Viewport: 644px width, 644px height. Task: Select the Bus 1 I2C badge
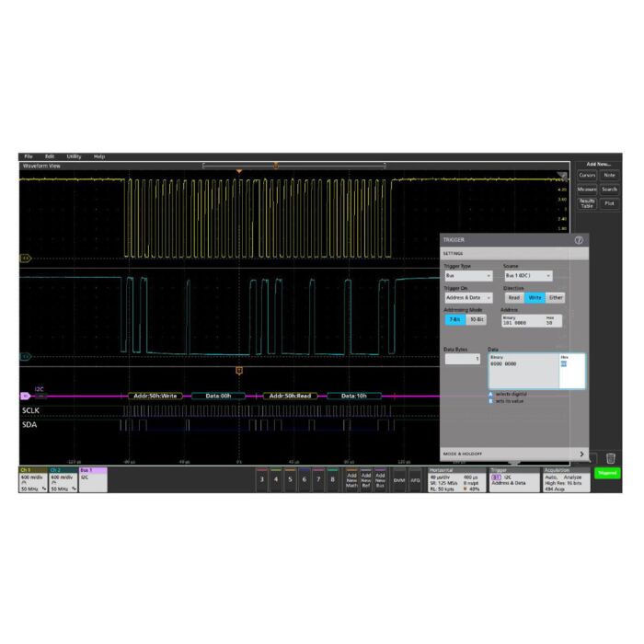[93, 479]
